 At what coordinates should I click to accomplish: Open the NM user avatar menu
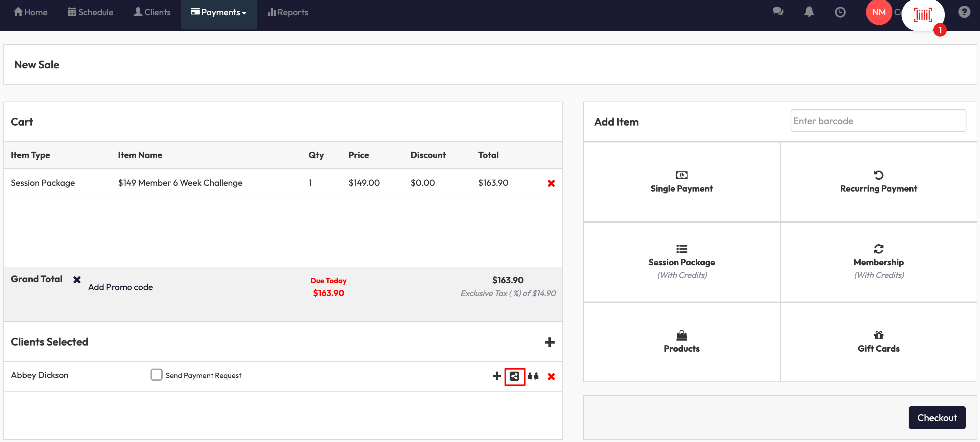[879, 12]
